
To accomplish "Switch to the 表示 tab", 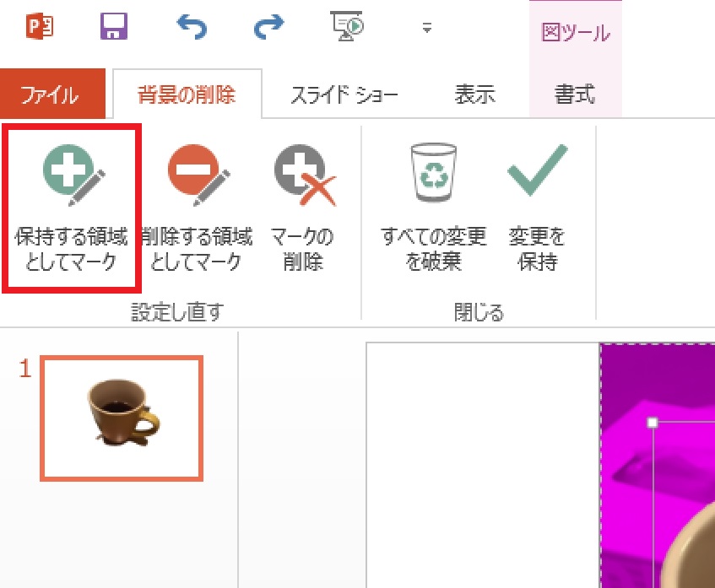I will click(x=474, y=94).
